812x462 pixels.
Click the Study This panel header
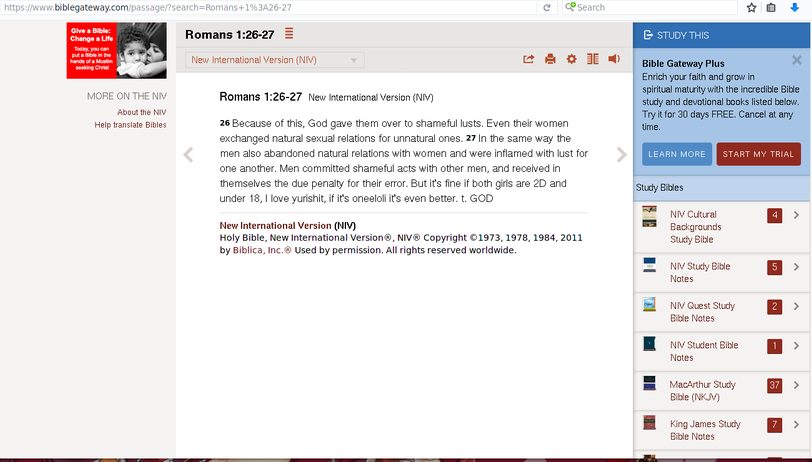722,35
